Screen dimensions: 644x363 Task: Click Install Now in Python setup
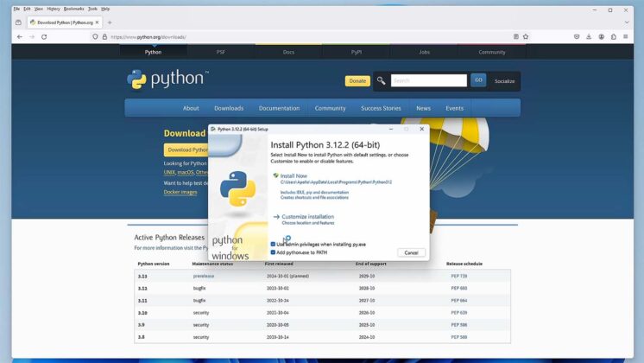pyautogui.click(x=294, y=175)
